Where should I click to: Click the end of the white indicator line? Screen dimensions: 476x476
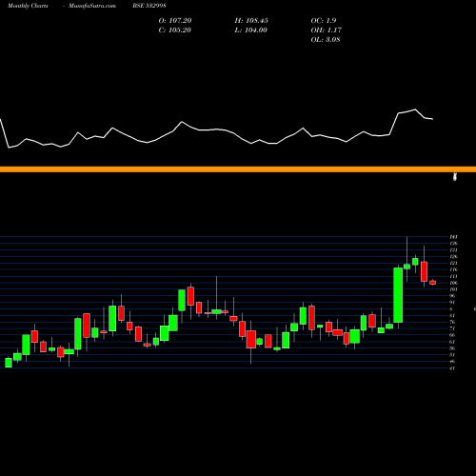point(432,119)
